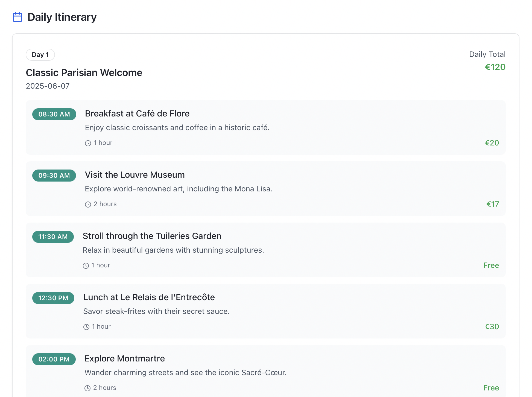Select Explore Montmartre activity title
532x397 pixels.
125,358
